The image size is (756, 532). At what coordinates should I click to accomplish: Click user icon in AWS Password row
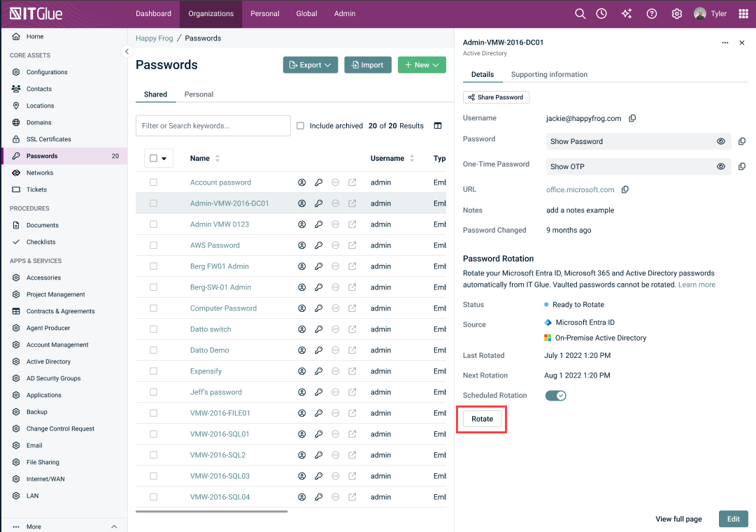point(302,245)
